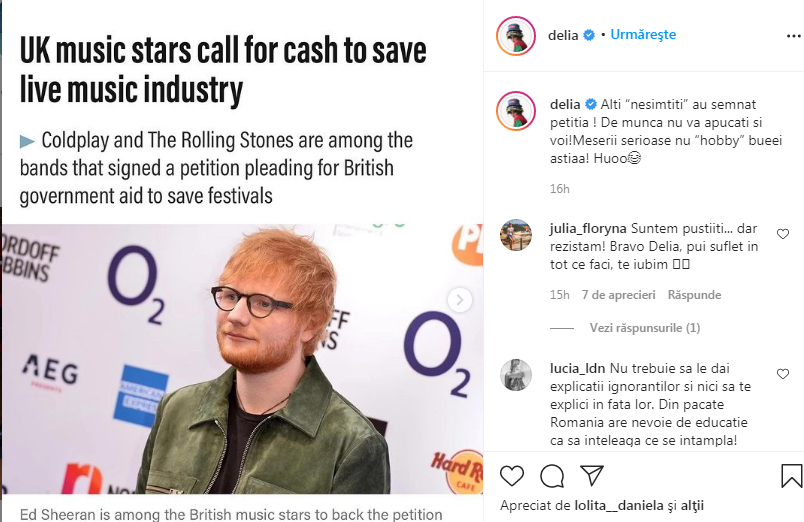Expand replies via Vezi răspunsurile (1)
The width and height of the screenshot is (804, 522).
coord(644,328)
